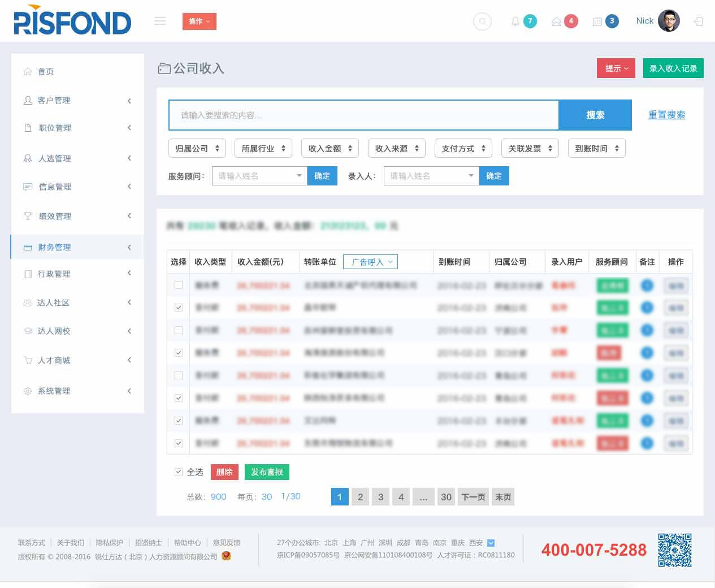Select 客户管理 in the sidebar
Image resolution: width=715 pixels, height=588 pixels.
click(54, 100)
